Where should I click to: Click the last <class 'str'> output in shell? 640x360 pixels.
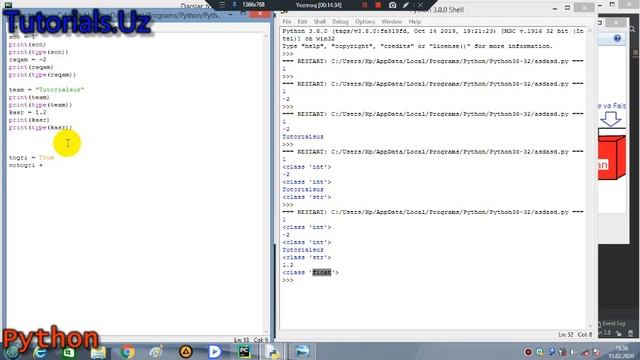307,258
